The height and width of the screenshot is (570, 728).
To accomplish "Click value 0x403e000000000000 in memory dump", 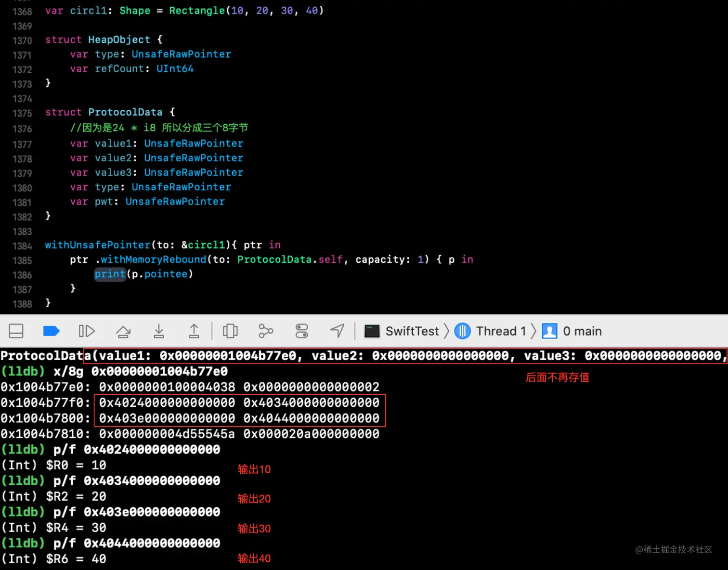I will click(x=167, y=418).
